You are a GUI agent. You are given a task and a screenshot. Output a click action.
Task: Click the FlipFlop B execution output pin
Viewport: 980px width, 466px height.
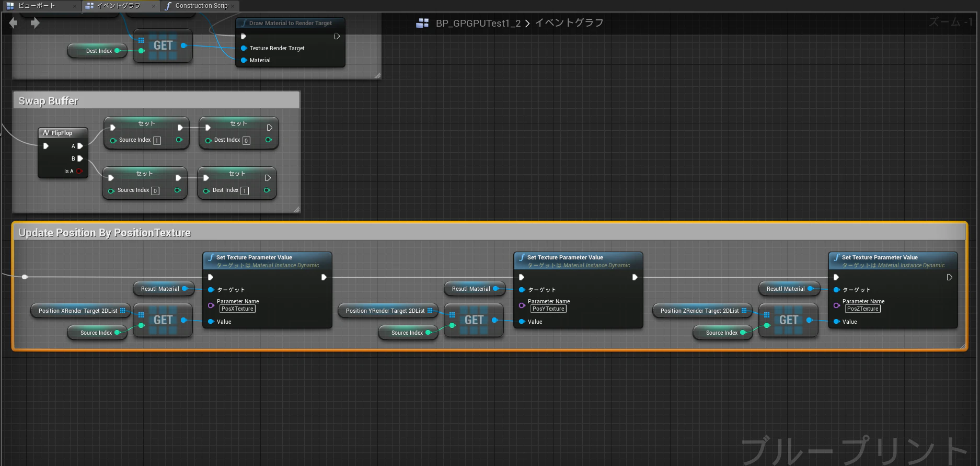(80, 158)
